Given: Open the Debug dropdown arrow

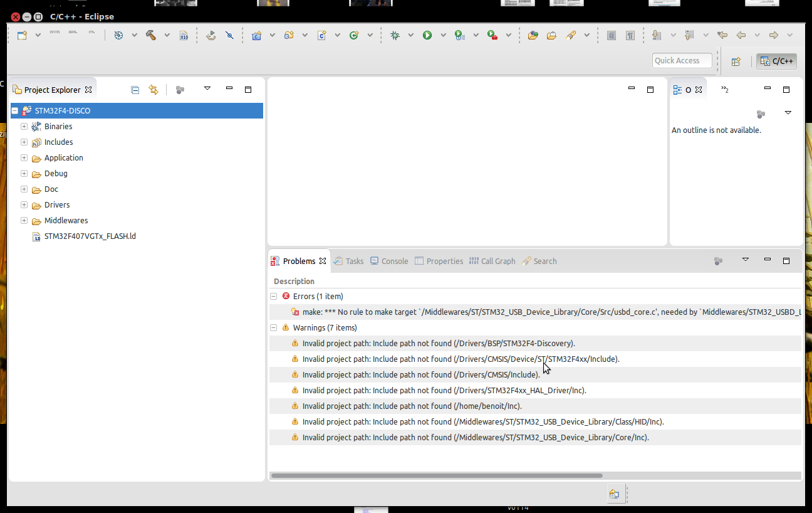Looking at the screenshot, I should coord(410,35).
